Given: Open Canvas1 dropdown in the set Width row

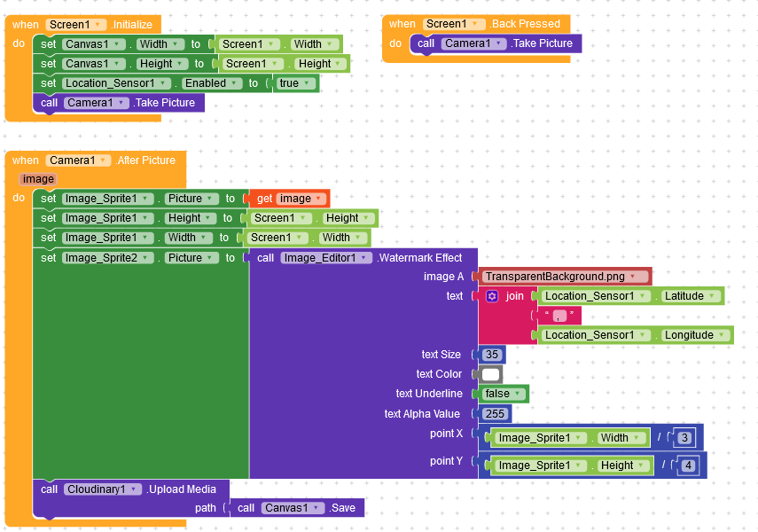Looking at the screenshot, I should click(x=93, y=44).
